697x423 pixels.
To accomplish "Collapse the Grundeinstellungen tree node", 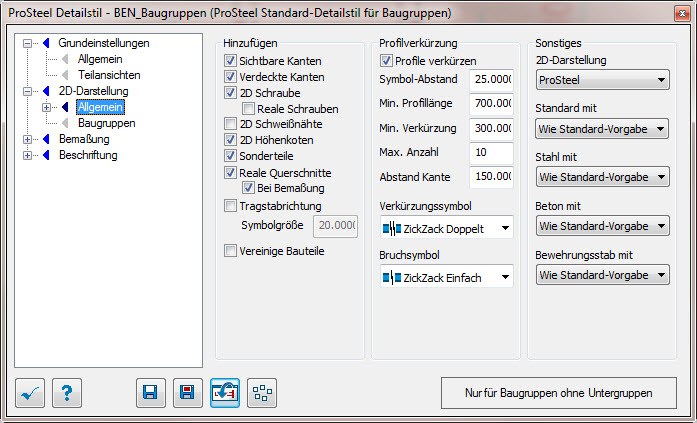I will [x=28, y=43].
